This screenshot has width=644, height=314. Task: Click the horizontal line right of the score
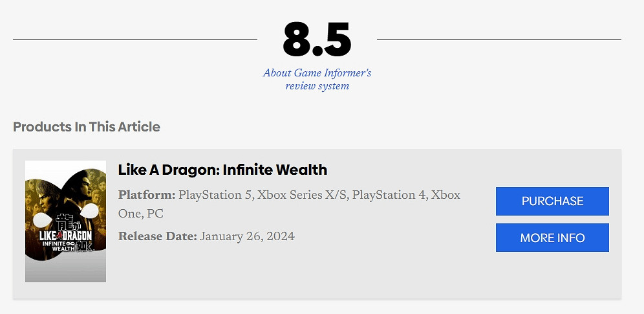pyautogui.click(x=499, y=39)
